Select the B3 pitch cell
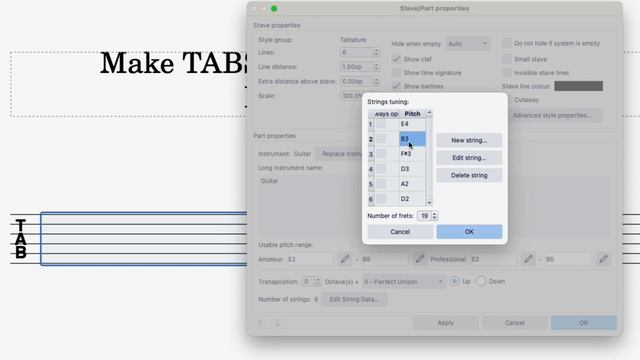 [x=412, y=139]
